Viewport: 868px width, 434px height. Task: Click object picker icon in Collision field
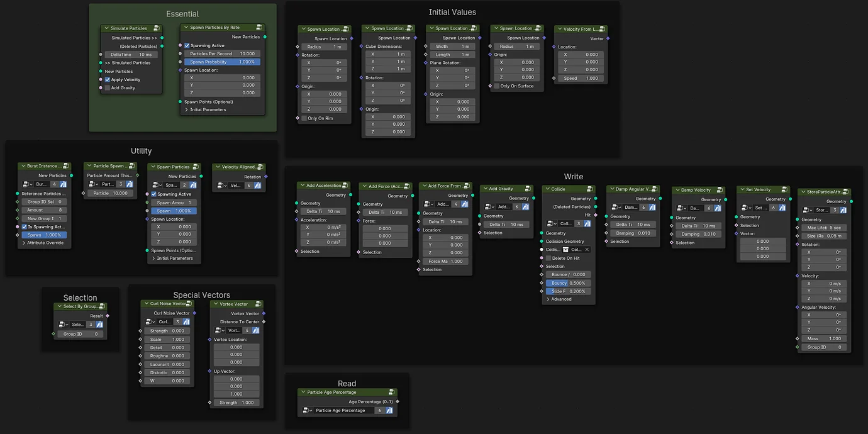tap(565, 250)
